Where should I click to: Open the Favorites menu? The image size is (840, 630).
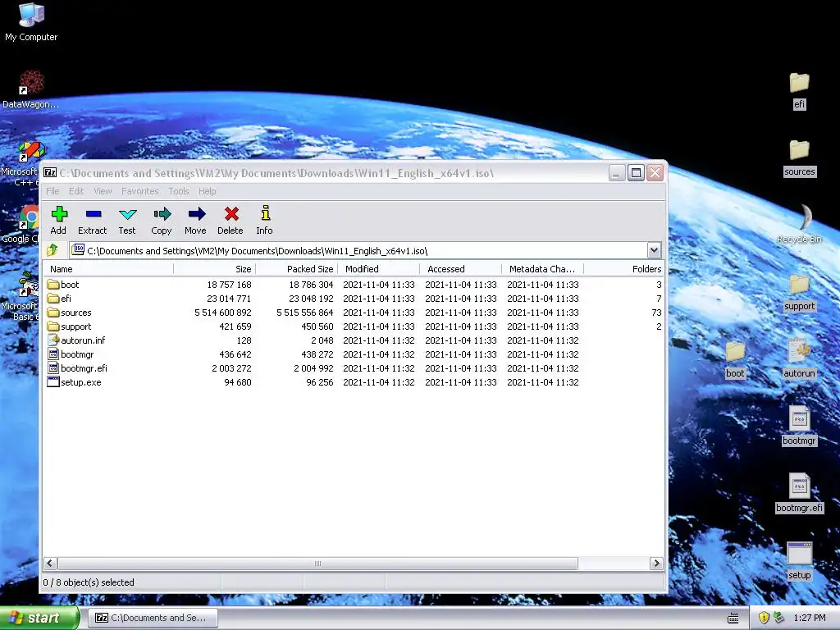click(x=139, y=191)
